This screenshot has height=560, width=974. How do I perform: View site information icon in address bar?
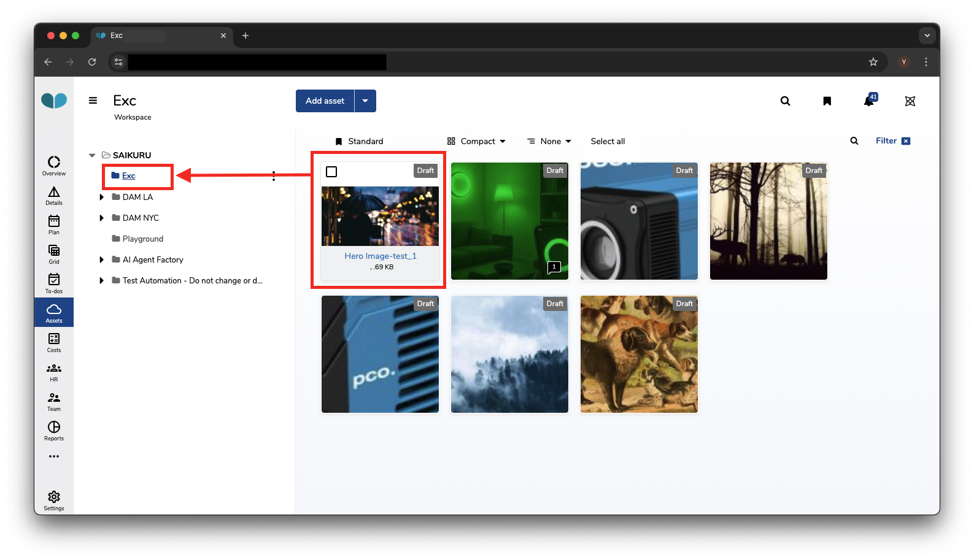pyautogui.click(x=118, y=62)
